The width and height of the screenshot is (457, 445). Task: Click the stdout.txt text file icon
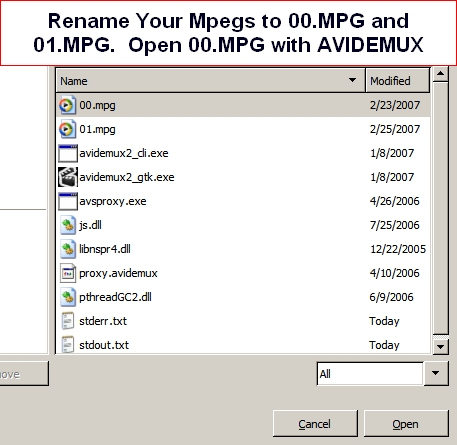coord(68,345)
